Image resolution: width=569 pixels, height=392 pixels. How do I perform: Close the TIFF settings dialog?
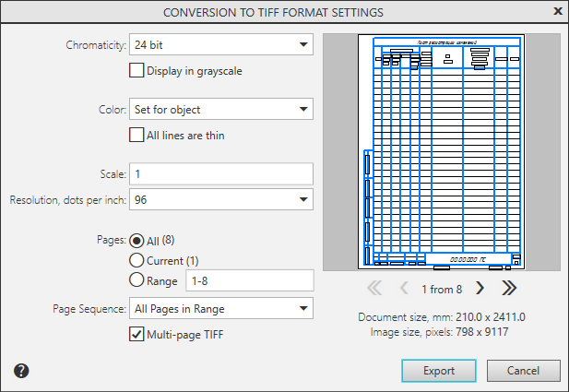click(x=557, y=12)
